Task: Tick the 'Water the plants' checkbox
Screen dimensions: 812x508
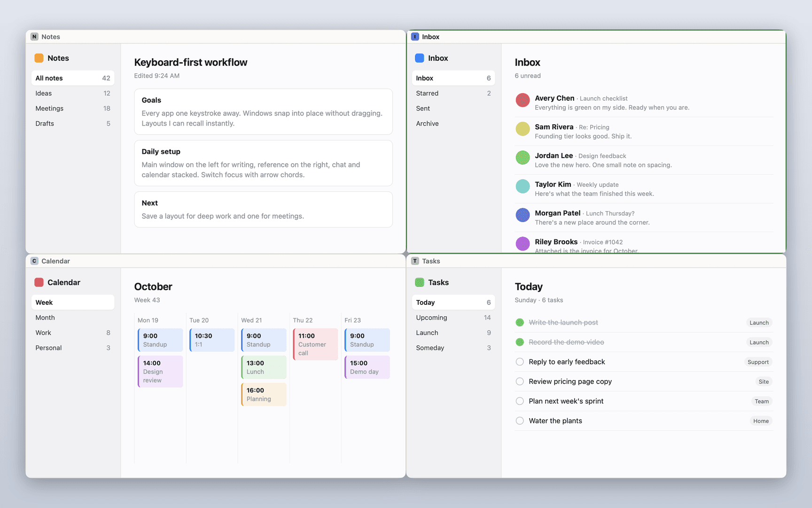Action: pos(520,421)
